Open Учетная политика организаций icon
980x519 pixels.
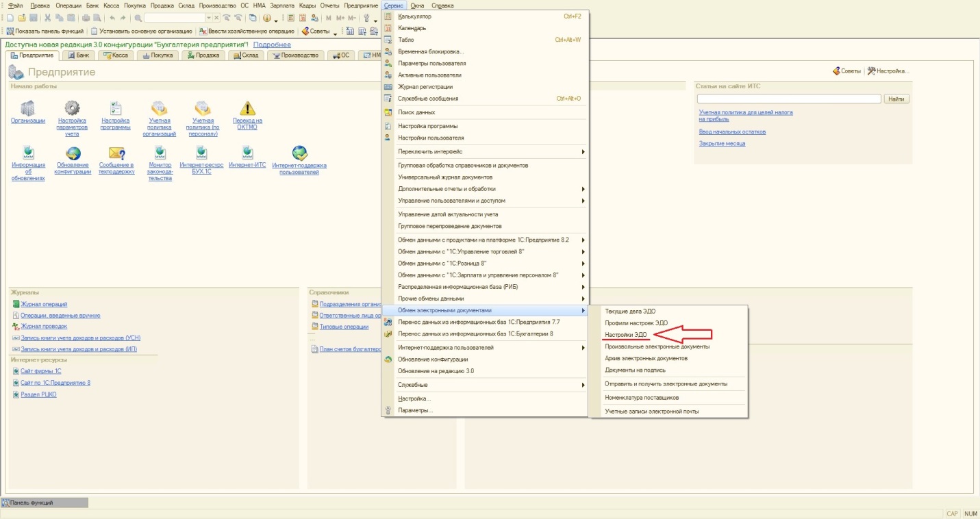tap(160, 108)
